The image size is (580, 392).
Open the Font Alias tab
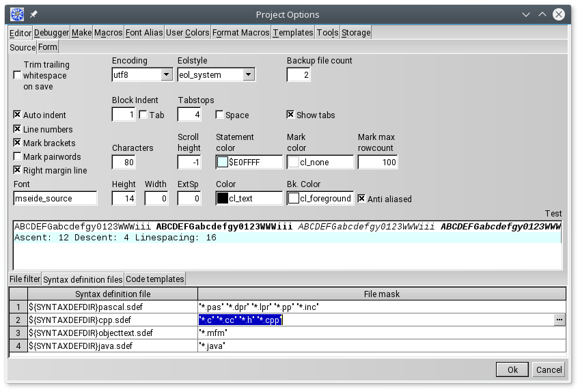(x=144, y=33)
